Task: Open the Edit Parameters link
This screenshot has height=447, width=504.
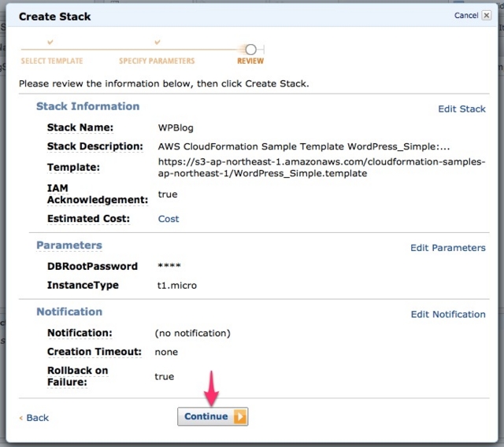Action: tap(448, 248)
